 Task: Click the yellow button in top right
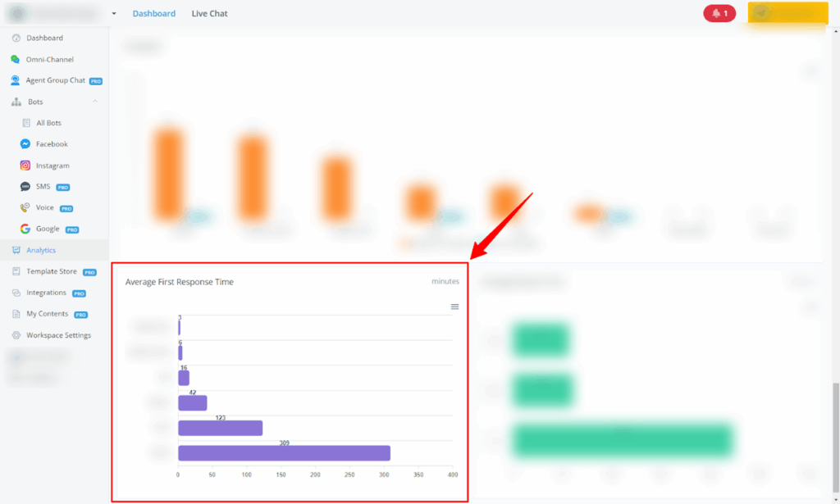click(x=787, y=14)
